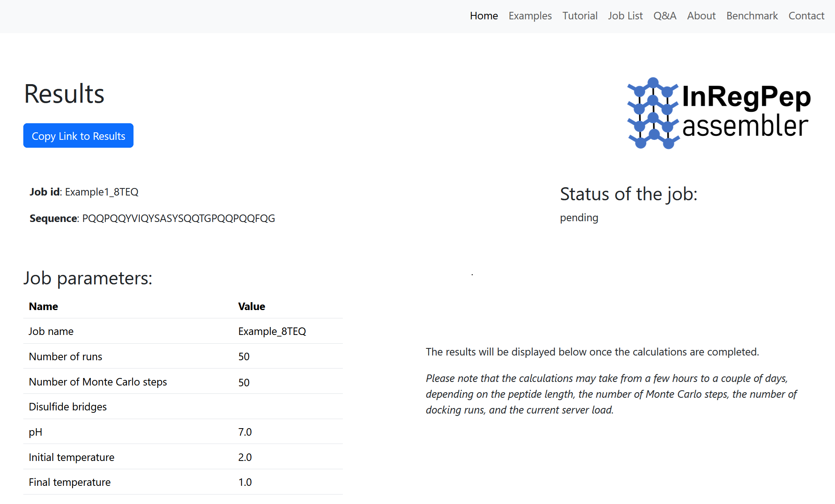This screenshot has width=835, height=504.
Task: Click the italic calculation time note
Action: (x=611, y=394)
